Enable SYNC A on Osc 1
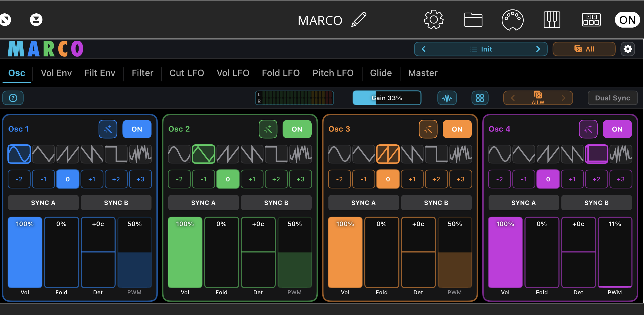 [x=43, y=203]
